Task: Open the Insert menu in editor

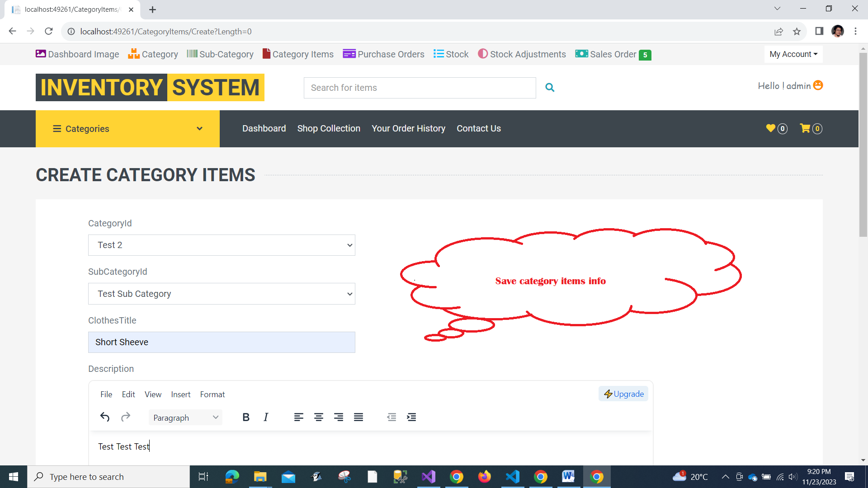Action: (180, 394)
